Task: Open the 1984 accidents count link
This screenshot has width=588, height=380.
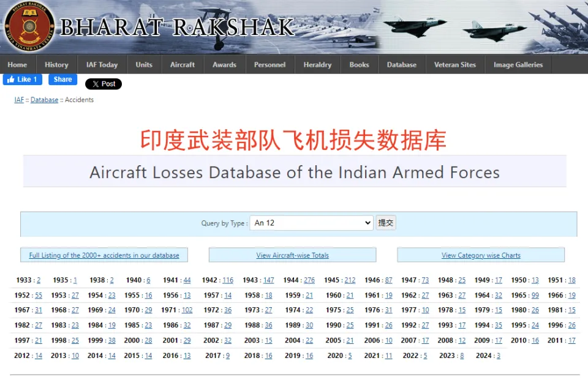Action: click(x=111, y=326)
